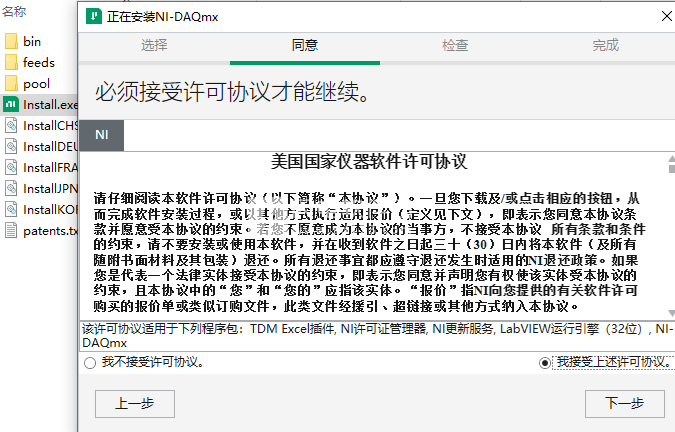Click the 上一步 back button

(135, 404)
